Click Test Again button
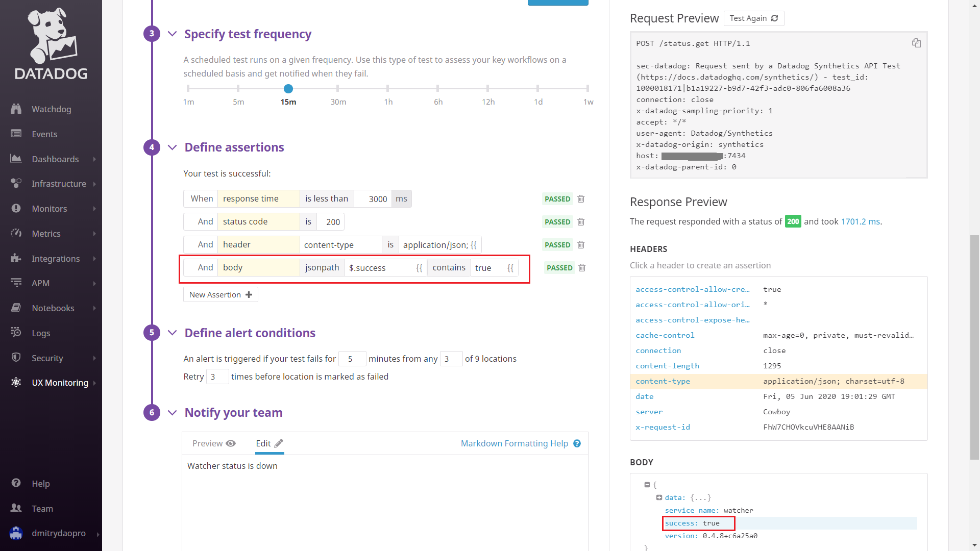This screenshot has height=551, width=980. 754,18
